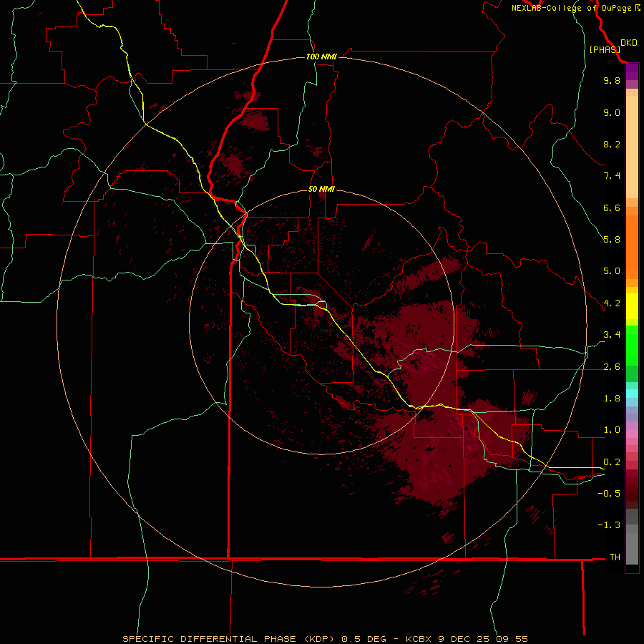The image size is (644, 644).
Task: Click the 1.0 scale value
Action: (612, 430)
